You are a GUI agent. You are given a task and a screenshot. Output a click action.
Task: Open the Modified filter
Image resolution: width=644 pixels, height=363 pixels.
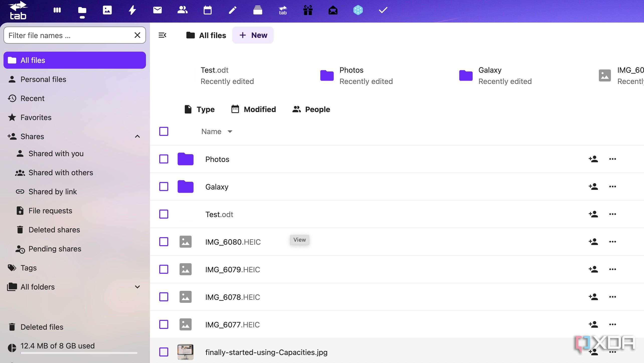[253, 109]
